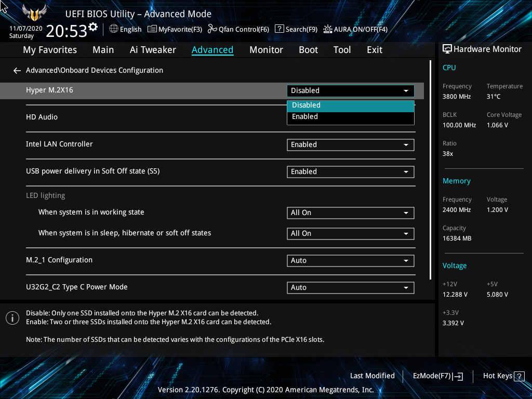Click the Hardware Monitor display icon
Viewport: 532px width, 399px height.
click(x=447, y=49)
